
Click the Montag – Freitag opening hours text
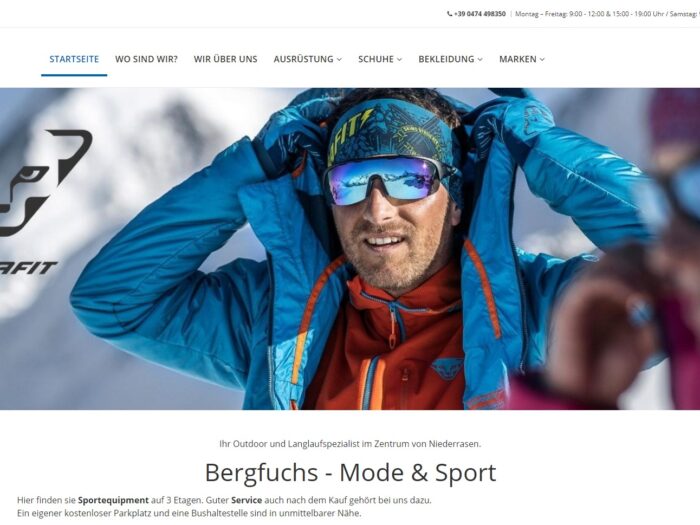[x=607, y=14]
